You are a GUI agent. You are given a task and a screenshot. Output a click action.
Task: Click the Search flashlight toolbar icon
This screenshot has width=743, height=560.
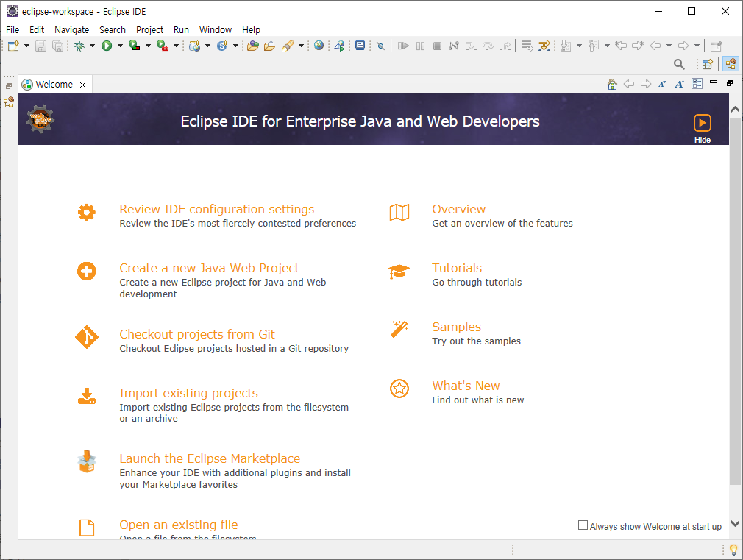click(288, 46)
